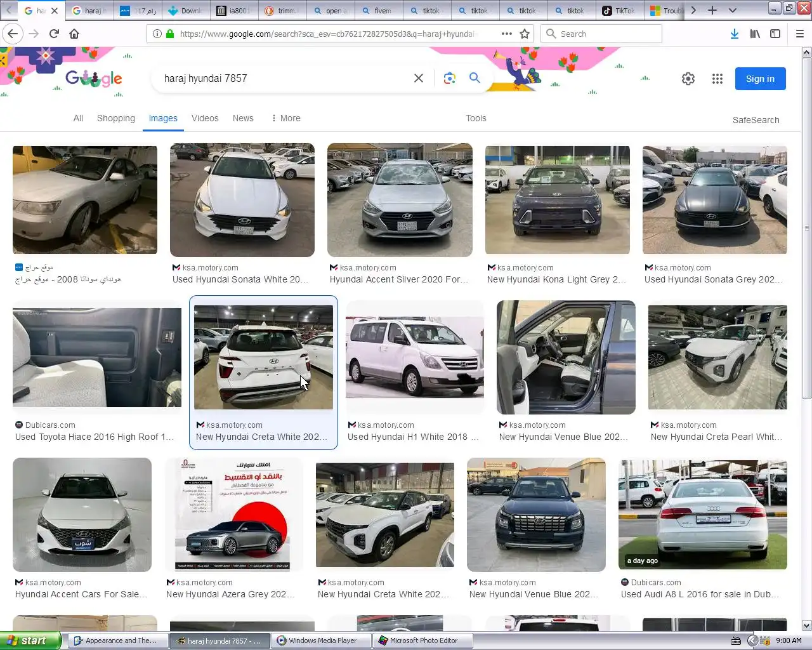
Task: Open the Firefox hamburger menu
Action: pyautogui.click(x=800, y=34)
